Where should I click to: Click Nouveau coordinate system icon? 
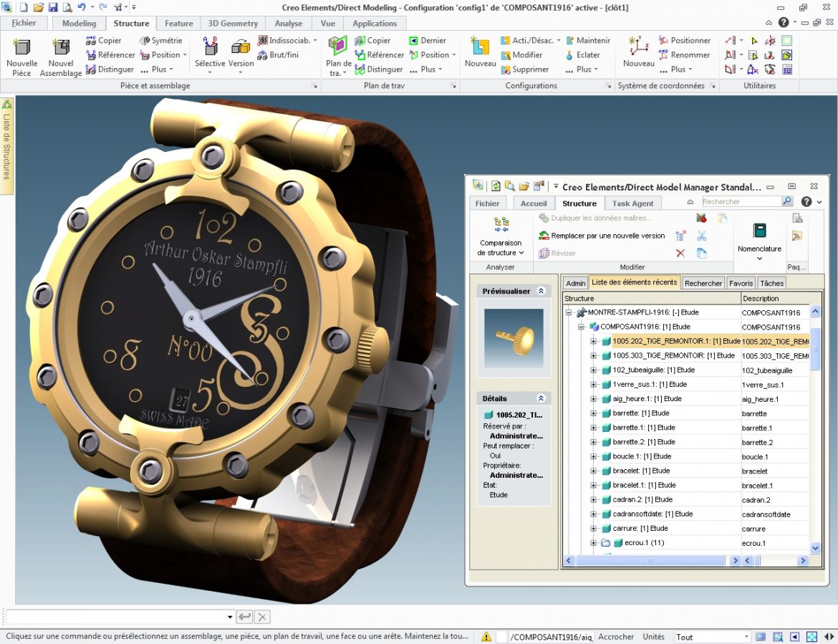click(x=639, y=46)
